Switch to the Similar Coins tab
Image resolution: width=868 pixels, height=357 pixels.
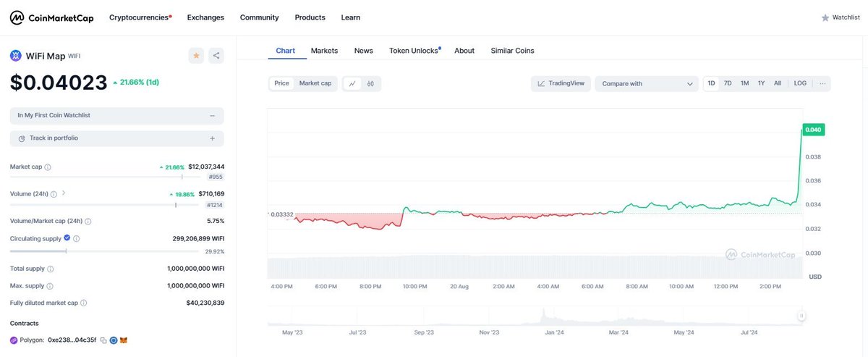tap(512, 51)
